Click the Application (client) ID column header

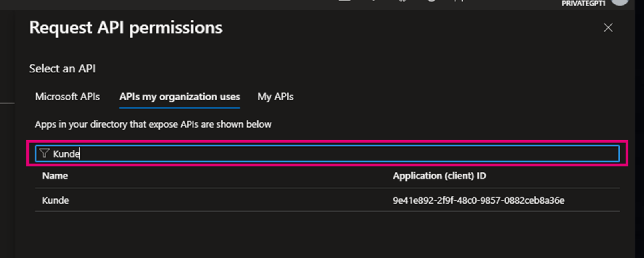[x=439, y=176]
